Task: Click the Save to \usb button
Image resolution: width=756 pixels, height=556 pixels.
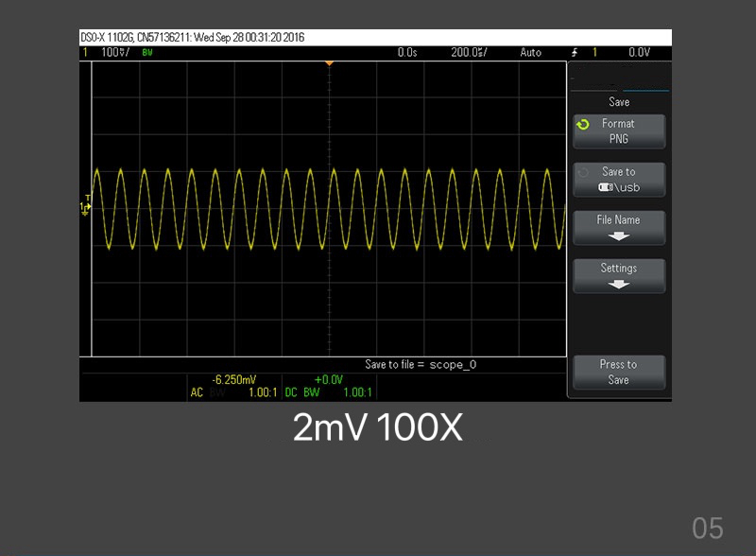Action: (619, 180)
